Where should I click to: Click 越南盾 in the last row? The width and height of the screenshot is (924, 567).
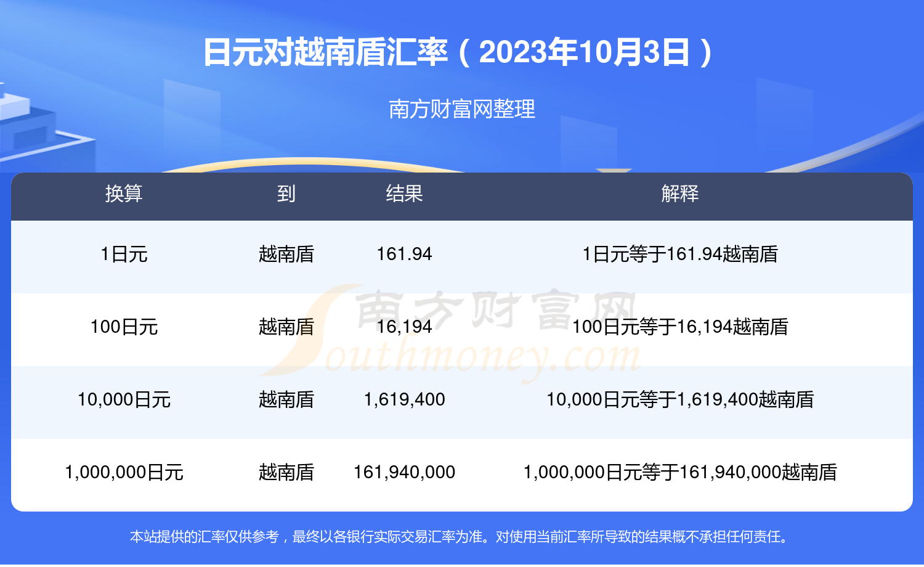point(286,472)
